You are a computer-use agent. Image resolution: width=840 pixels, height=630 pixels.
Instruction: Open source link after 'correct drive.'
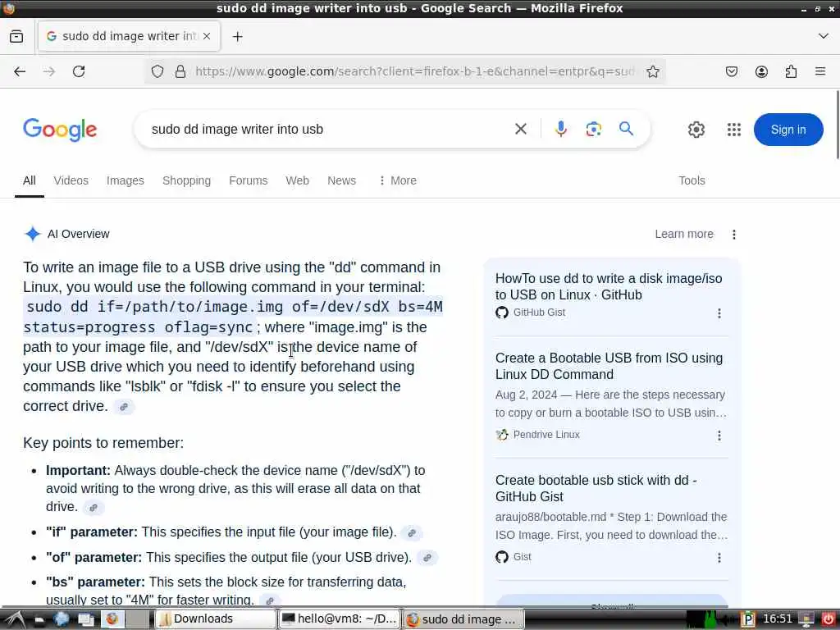pyautogui.click(x=124, y=407)
